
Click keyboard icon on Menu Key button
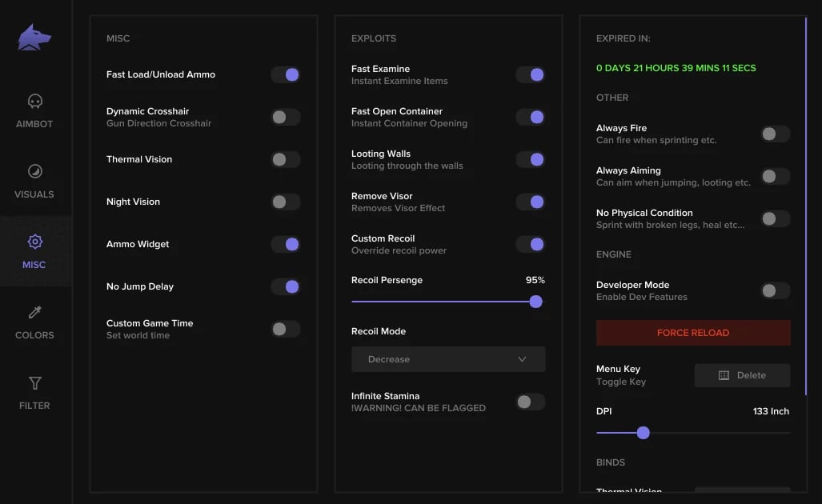point(724,375)
